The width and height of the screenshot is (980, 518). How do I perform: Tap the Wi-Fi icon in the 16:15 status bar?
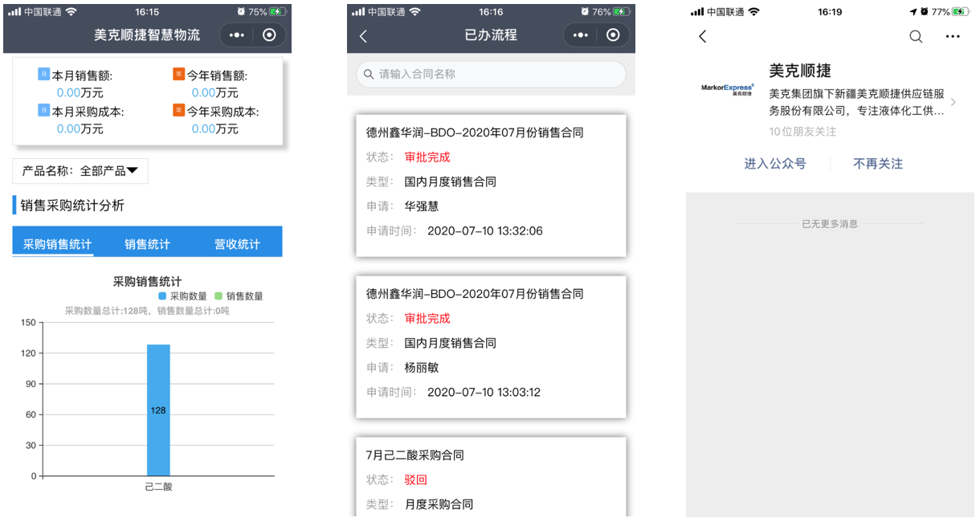[71, 12]
